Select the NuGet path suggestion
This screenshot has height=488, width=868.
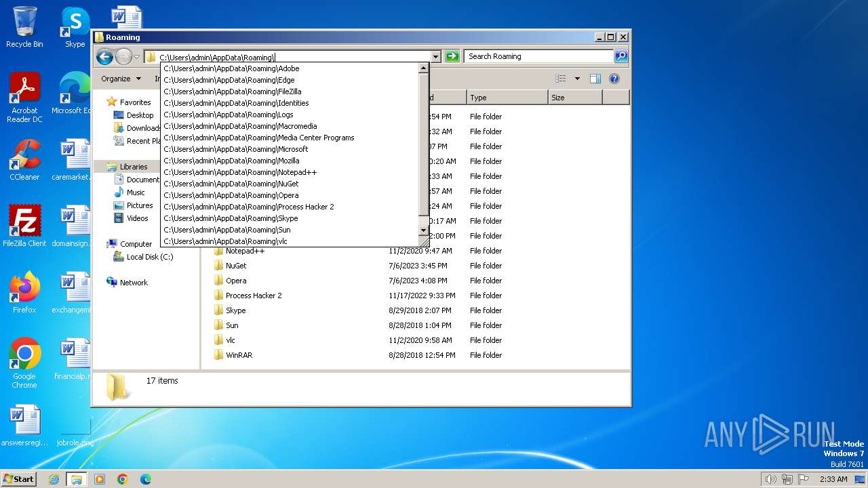[290, 184]
